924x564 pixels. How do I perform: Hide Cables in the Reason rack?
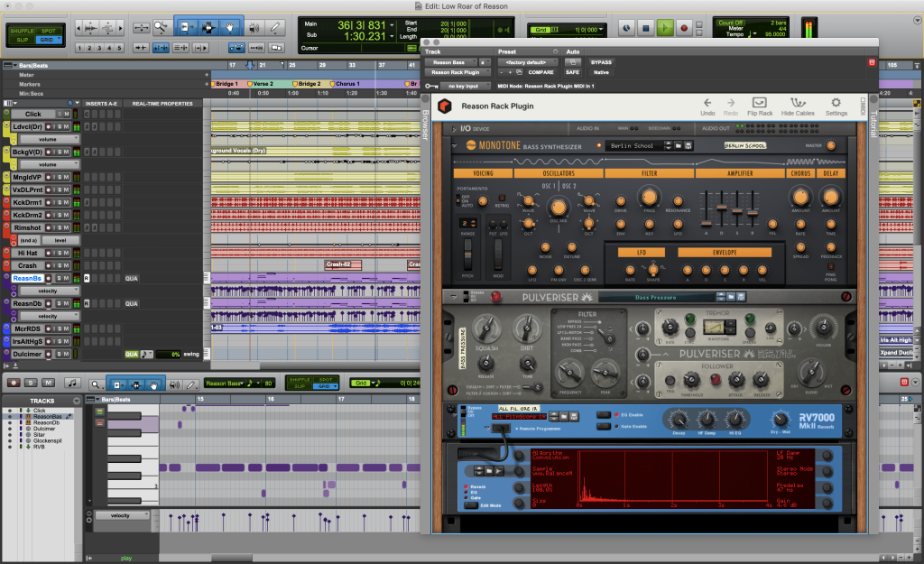pyautogui.click(x=798, y=106)
